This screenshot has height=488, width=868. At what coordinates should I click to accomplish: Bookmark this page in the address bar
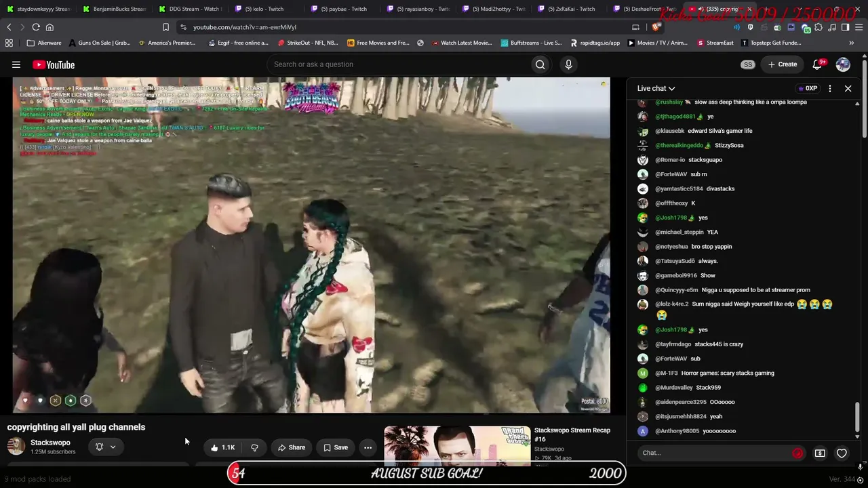(x=165, y=27)
